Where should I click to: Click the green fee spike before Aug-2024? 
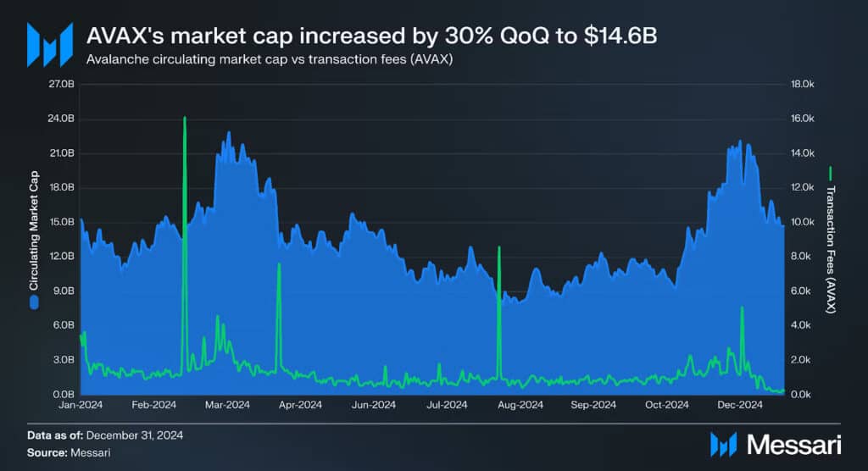pos(499,248)
